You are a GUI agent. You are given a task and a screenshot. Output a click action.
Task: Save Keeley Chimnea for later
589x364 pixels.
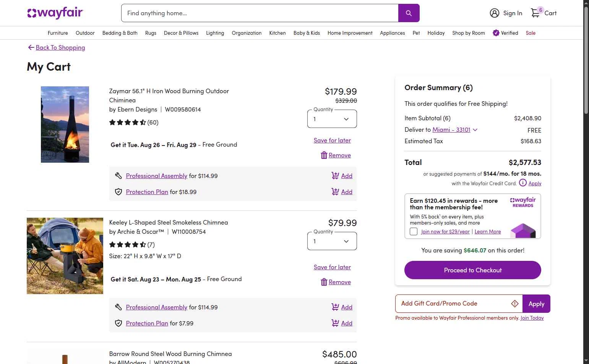pos(332,267)
